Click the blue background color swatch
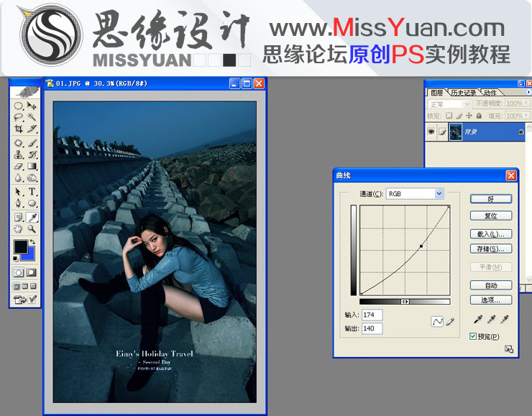Viewport: 532px width, 416px height. 30,256
